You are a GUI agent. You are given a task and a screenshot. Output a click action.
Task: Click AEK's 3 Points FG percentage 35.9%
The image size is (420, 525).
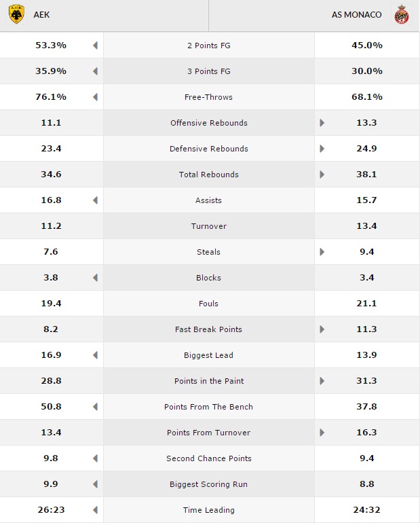tap(51, 71)
